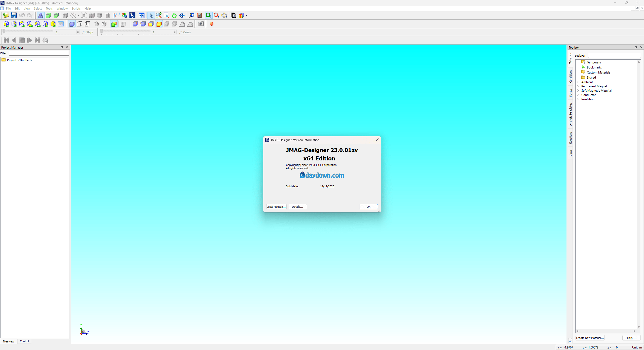Click the Cases slider handle
The image size is (644, 350).
tap(102, 31)
